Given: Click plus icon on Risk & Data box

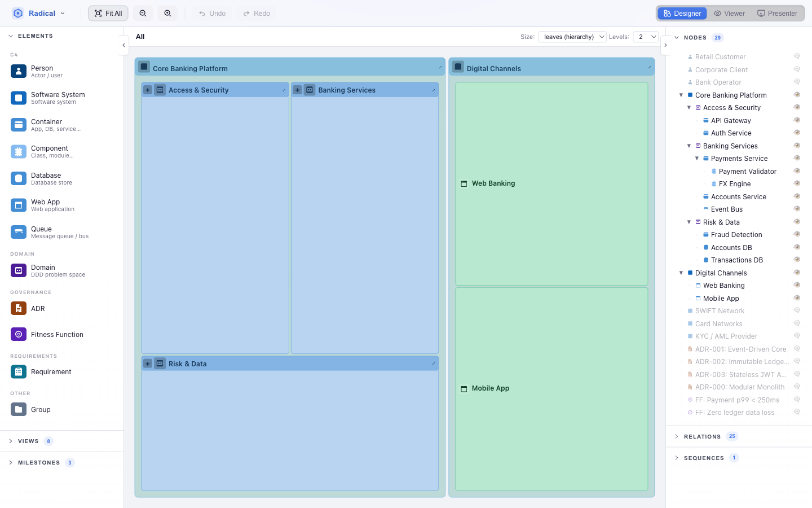Looking at the screenshot, I should coord(148,364).
